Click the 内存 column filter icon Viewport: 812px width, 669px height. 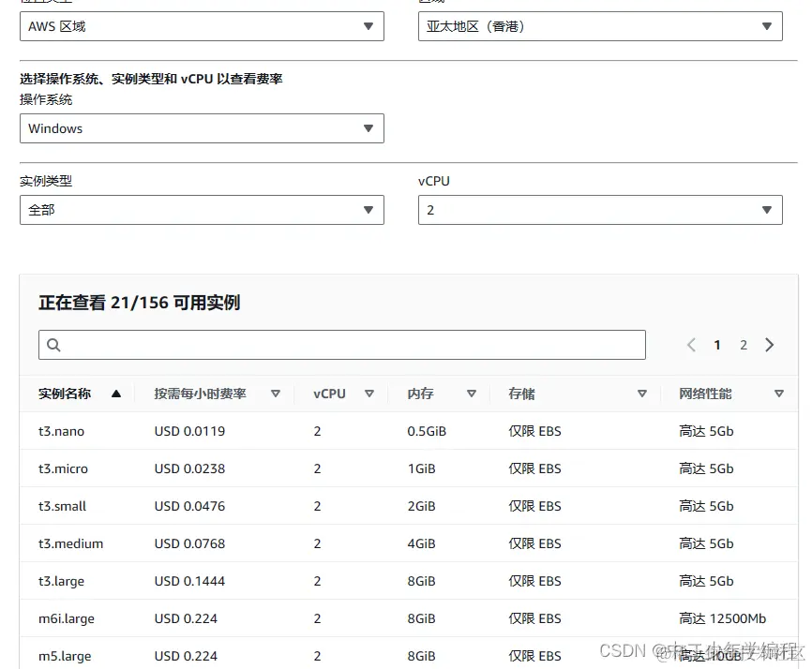[472, 394]
